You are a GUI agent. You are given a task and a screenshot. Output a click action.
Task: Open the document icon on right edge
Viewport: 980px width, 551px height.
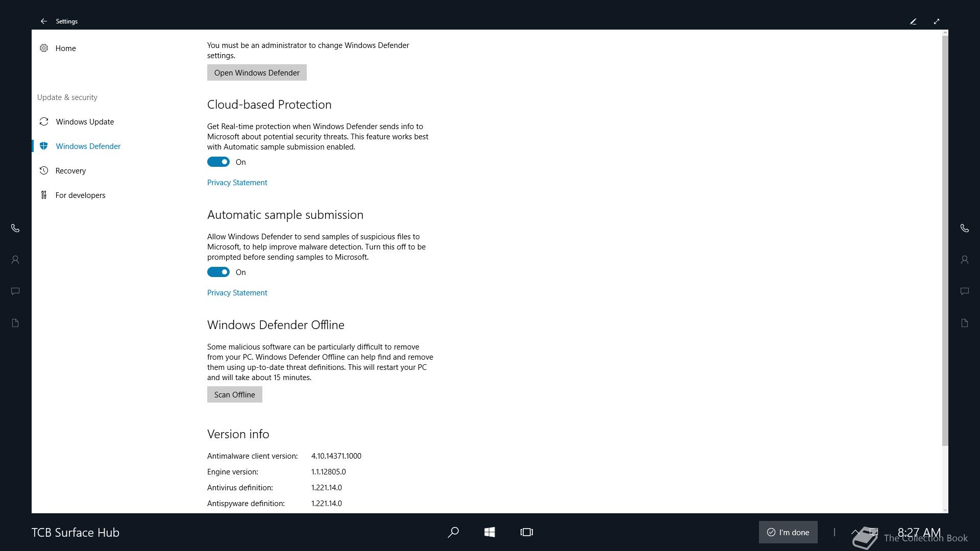[965, 323]
